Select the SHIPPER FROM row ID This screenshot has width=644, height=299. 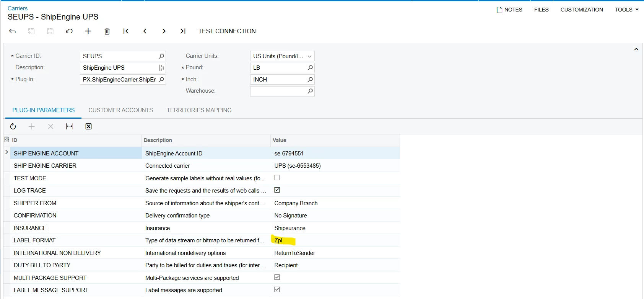pos(35,203)
